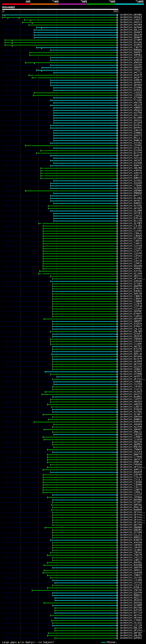Select the UniRef100_A9PHE2 label
The height and width of the screenshot is (644, 146).
(131, 55)
